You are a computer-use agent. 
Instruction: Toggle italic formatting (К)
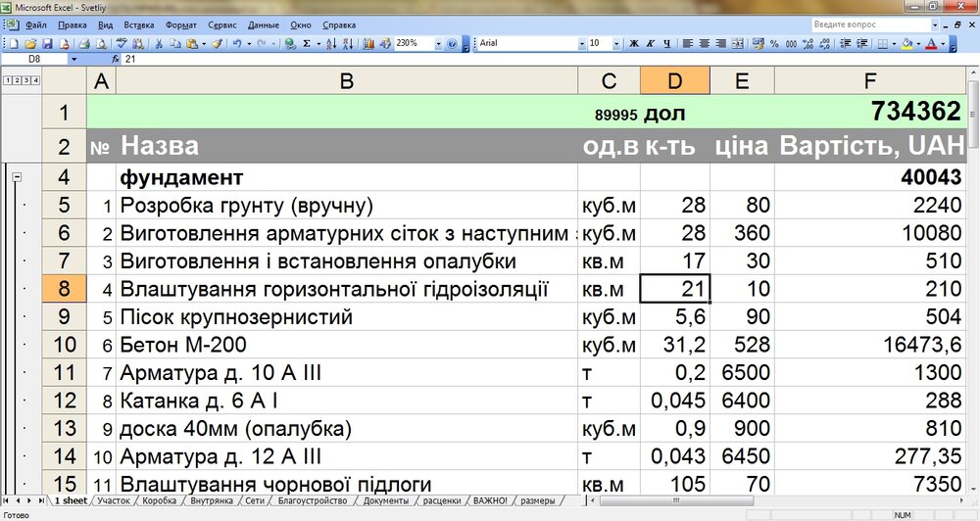(x=650, y=44)
